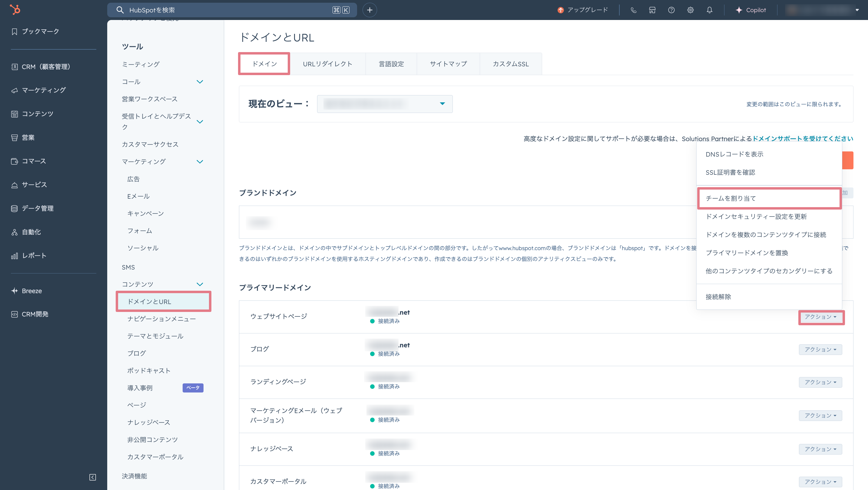This screenshot has width=868, height=490.
Task: Switch to the カスタムSSL tab
Action: (511, 64)
